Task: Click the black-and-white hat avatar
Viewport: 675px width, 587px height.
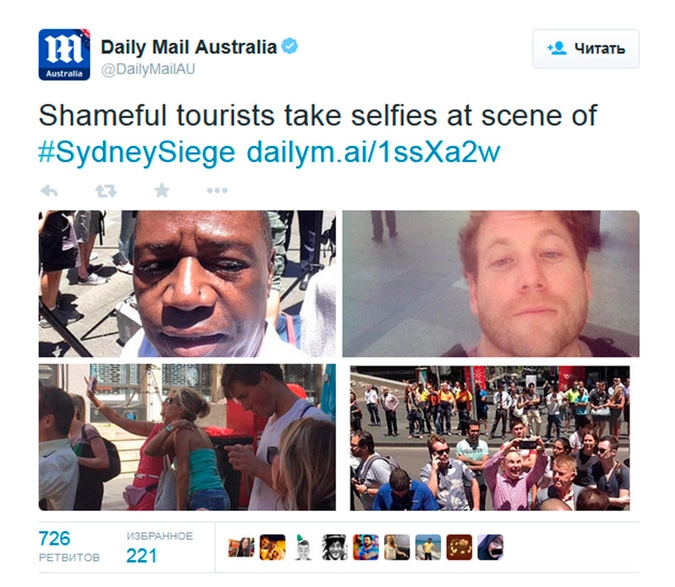Action: [x=334, y=547]
